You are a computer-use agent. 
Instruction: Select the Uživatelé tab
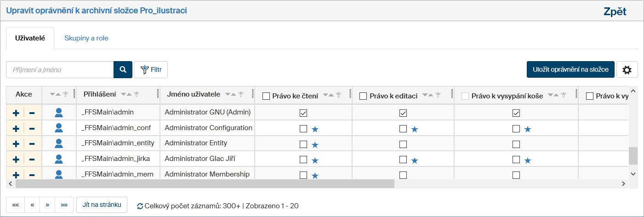(x=30, y=38)
